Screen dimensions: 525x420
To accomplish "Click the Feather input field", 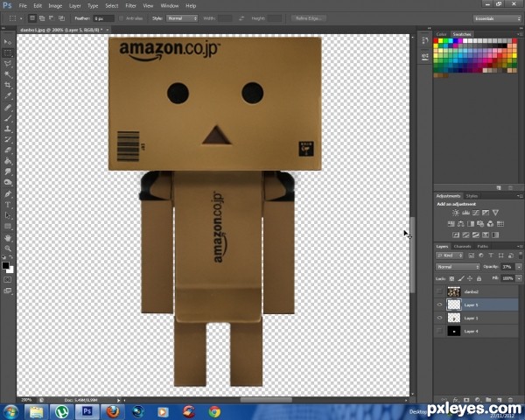I will (104, 18).
